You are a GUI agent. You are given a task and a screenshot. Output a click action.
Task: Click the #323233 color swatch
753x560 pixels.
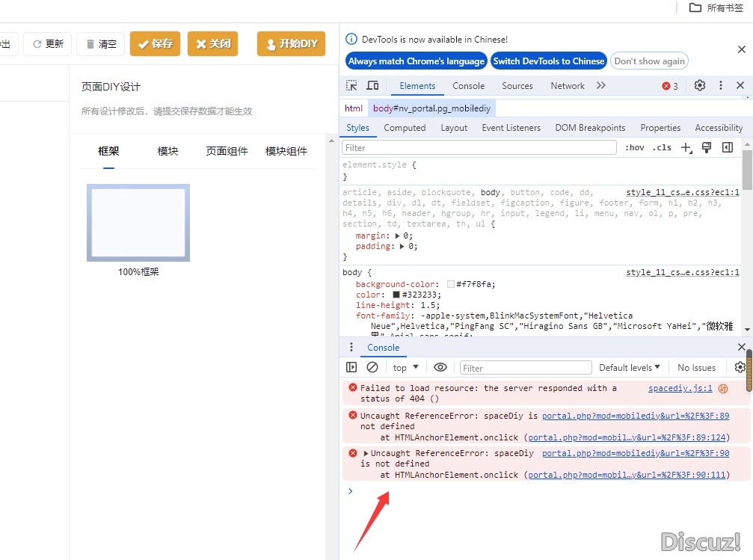pyautogui.click(x=396, y=295)
